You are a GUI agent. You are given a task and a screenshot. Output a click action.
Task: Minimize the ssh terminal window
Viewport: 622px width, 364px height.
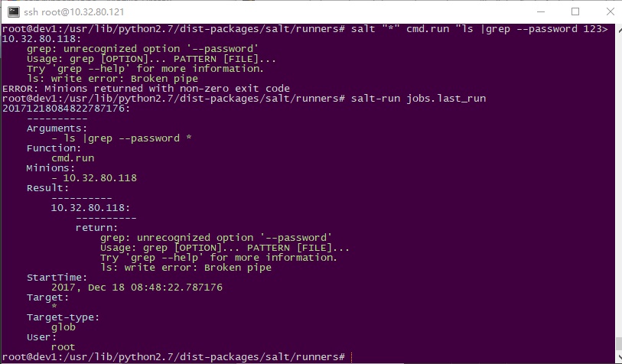pos(541,11)
